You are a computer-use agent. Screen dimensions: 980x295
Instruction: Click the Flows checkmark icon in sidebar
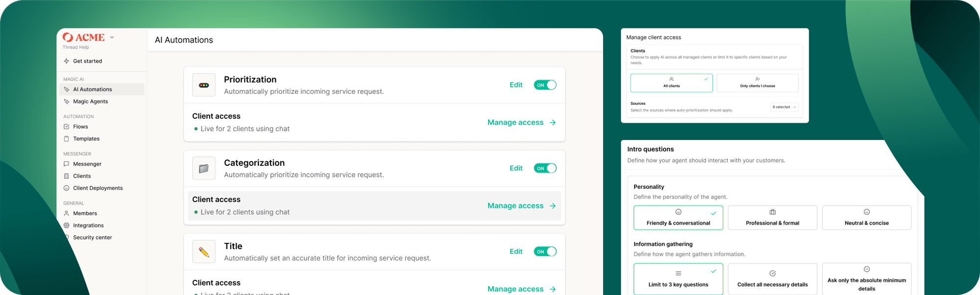click(67, 127)
